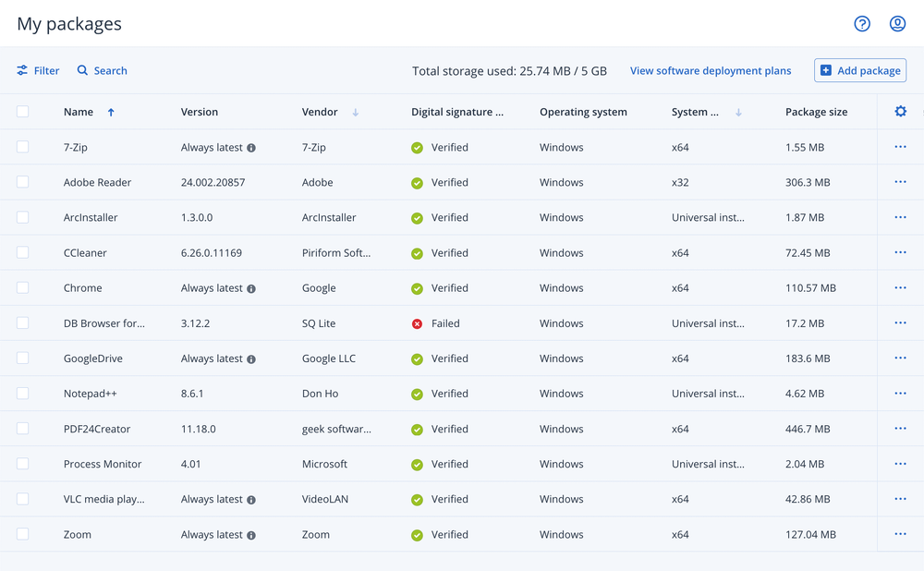Click the PDF24Creator package name

[97, 429]
